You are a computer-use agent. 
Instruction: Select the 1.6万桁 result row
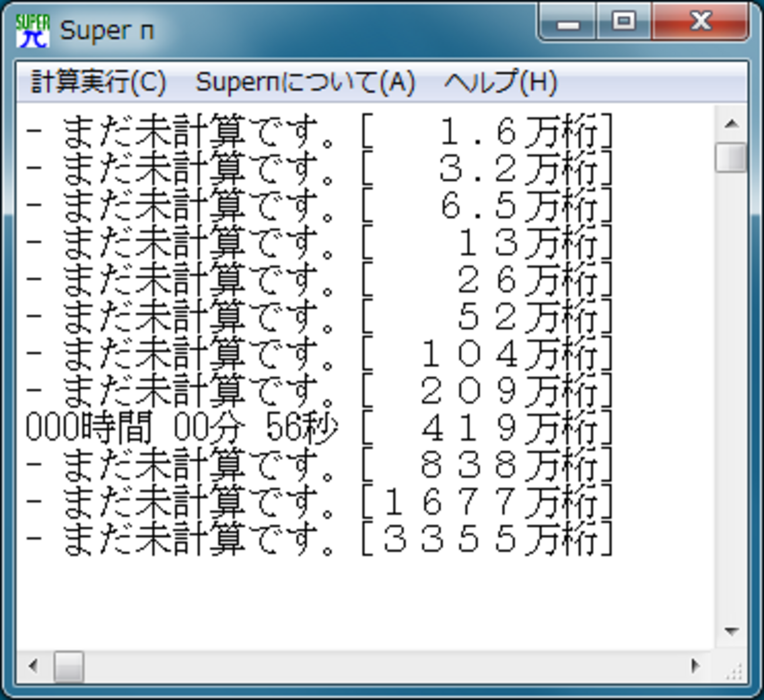(319, 131)
